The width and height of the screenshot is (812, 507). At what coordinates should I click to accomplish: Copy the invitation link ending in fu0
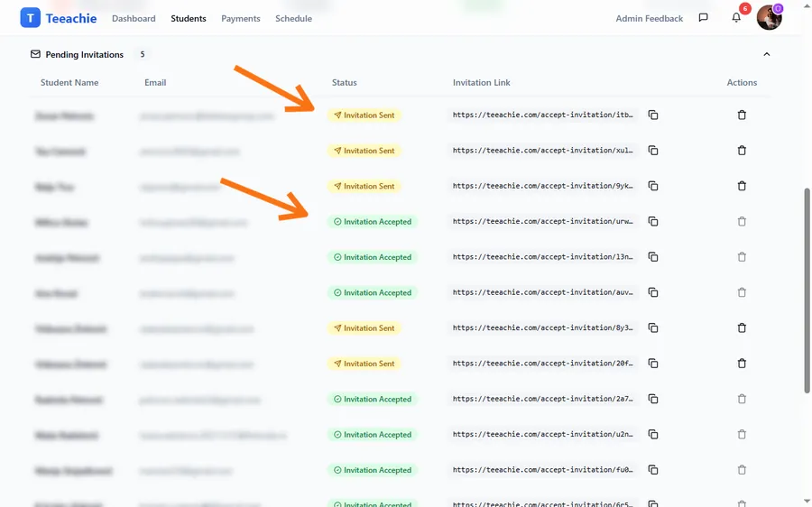coord(653,470)
